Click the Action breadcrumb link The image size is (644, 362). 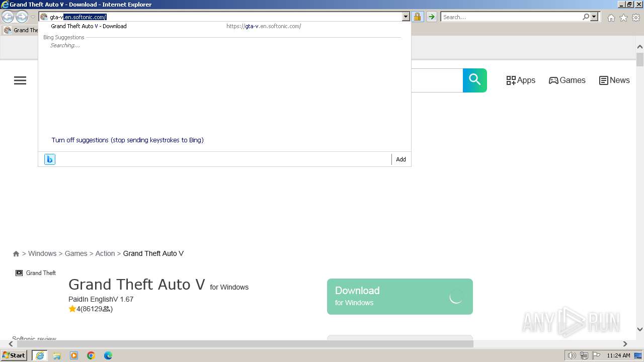(105, 253)
